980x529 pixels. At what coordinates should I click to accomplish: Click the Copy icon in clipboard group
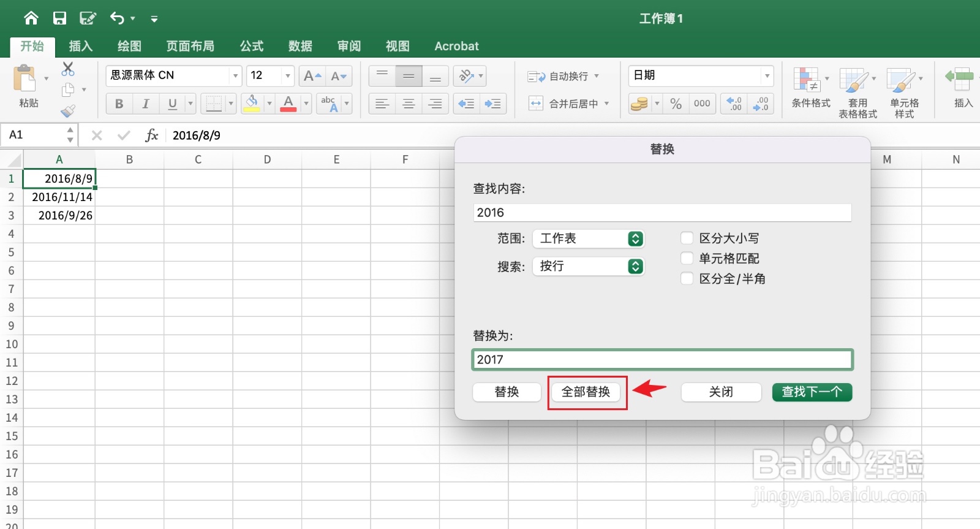[68, 90]
